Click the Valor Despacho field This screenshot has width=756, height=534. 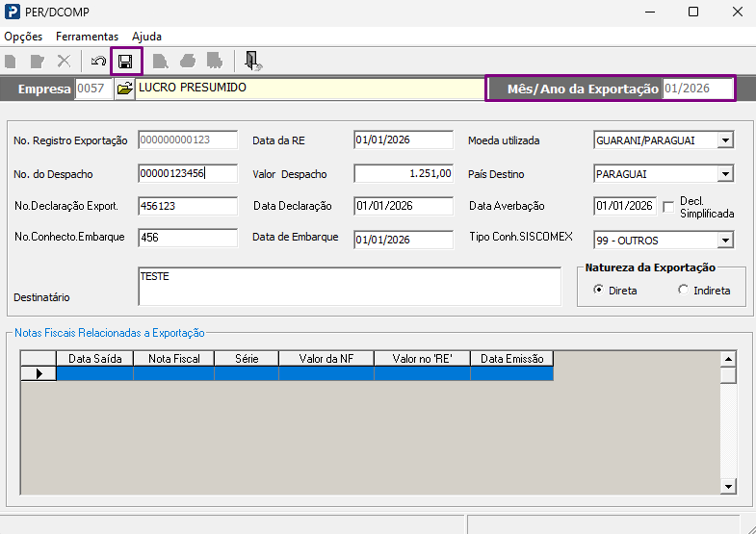click(404, 173)
